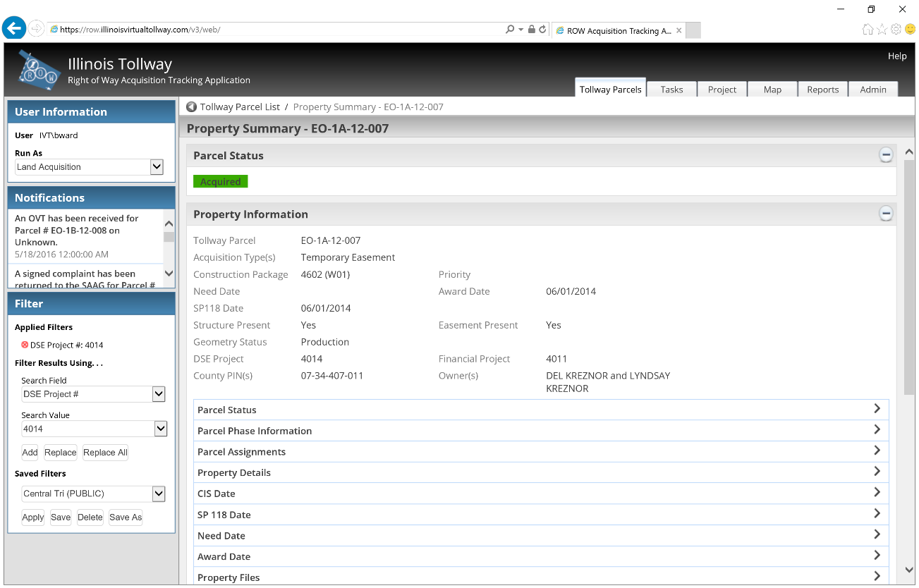Viewport: 919px width, 588px height.
Task: Click the browser back button
Action: coord(14,29)
